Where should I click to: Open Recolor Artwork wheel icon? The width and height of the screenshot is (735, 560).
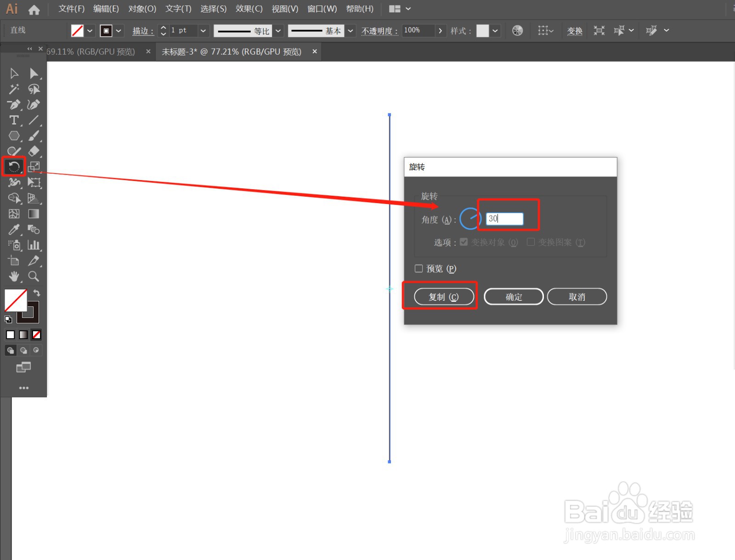(518, 31)
